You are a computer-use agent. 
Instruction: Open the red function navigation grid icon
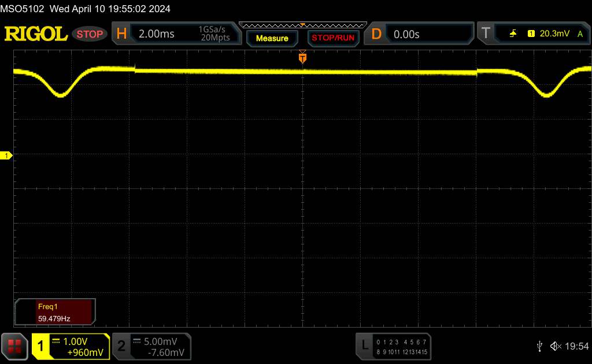click(14, 346)
